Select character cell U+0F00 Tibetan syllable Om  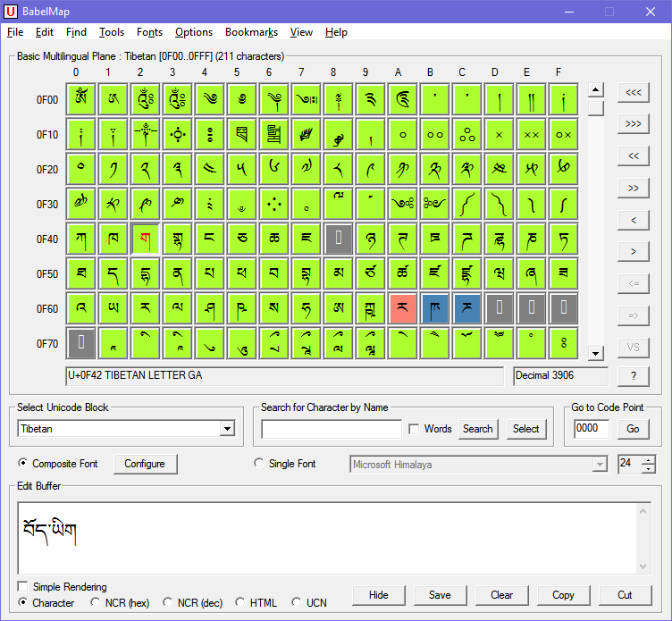coord(81,100)
